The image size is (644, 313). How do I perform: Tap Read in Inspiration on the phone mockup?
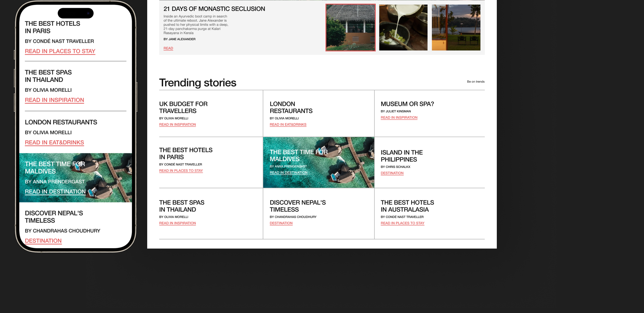(x=54, y=100)
